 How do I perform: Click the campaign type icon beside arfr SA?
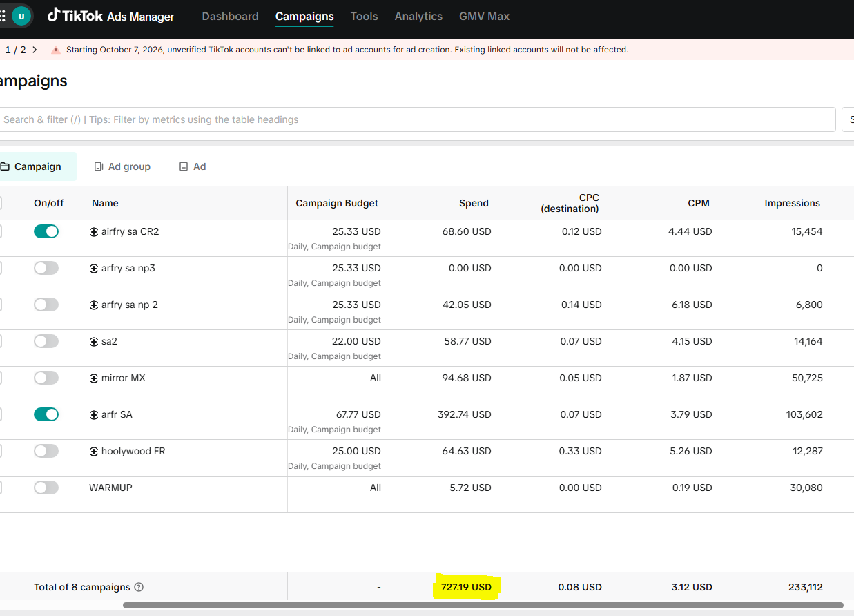pos(94,415)
